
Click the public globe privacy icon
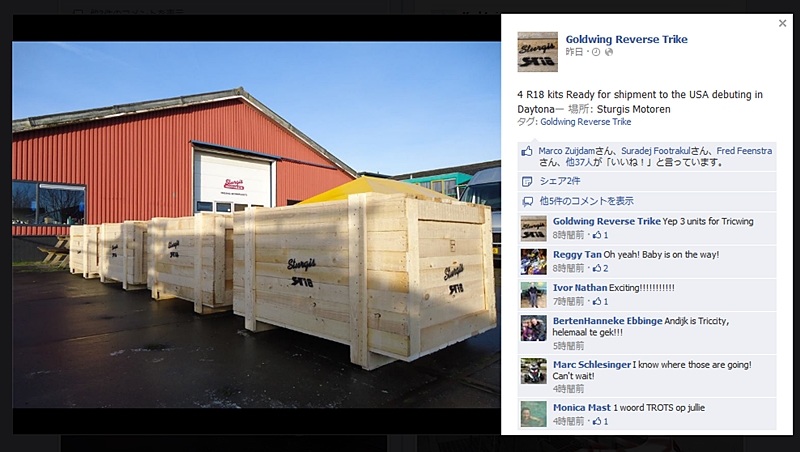[609, 52]
